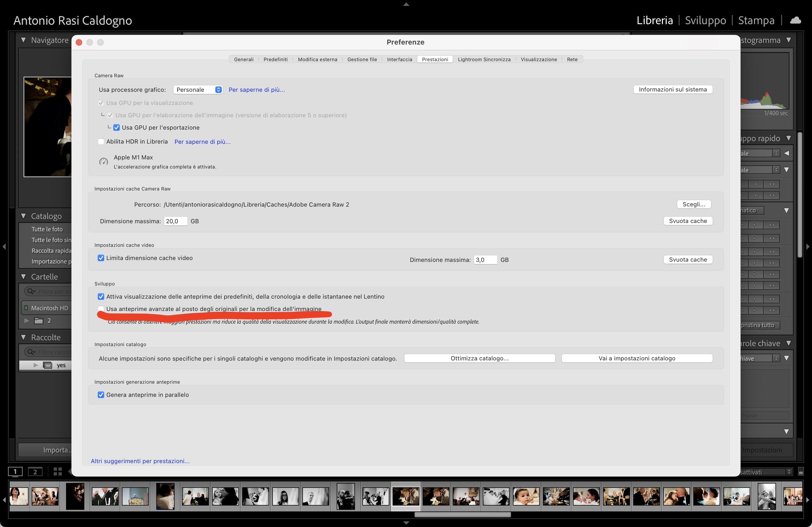The height and width of the screenshot is (527, 812).
Task: Close the Preferenze window red button
Action: click(79, 42)
